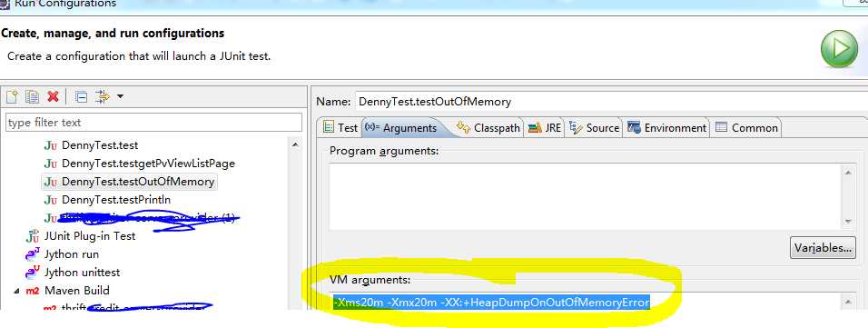Select DennyTest.test configuration
The height and width of the screenshot is (328, 868).
100,145
